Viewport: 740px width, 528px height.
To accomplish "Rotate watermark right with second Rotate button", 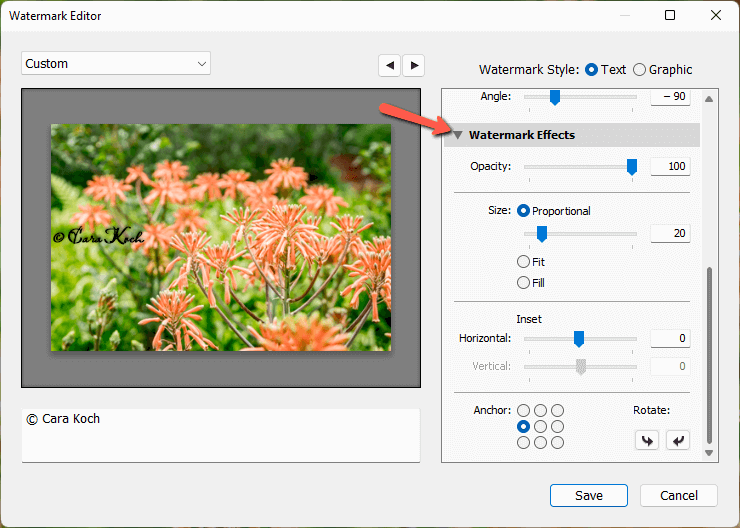I will click(x=678, y=441).
